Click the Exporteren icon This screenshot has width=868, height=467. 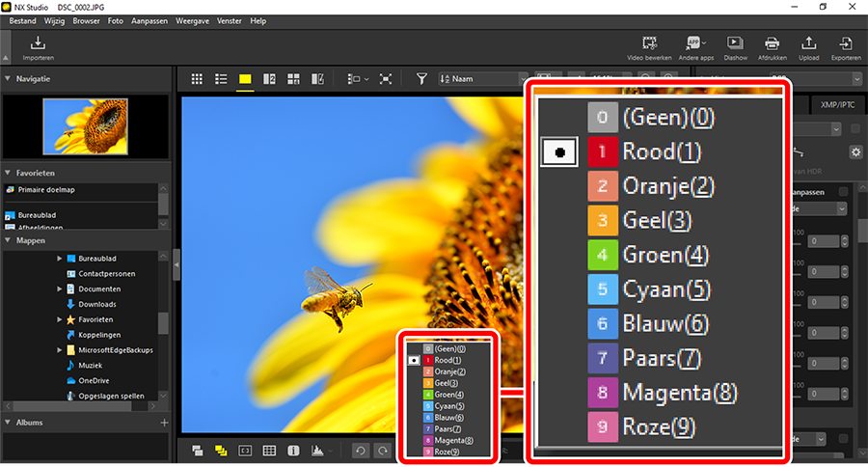tap(845, 43)
